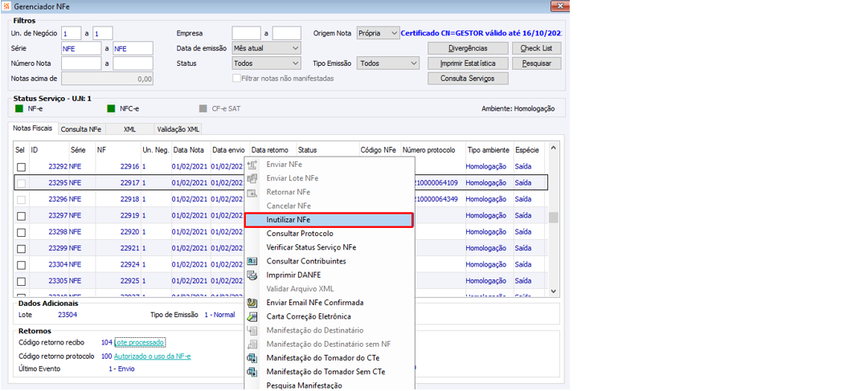Click the Gerenciador NFe title bar app icon

coord(6,6)
